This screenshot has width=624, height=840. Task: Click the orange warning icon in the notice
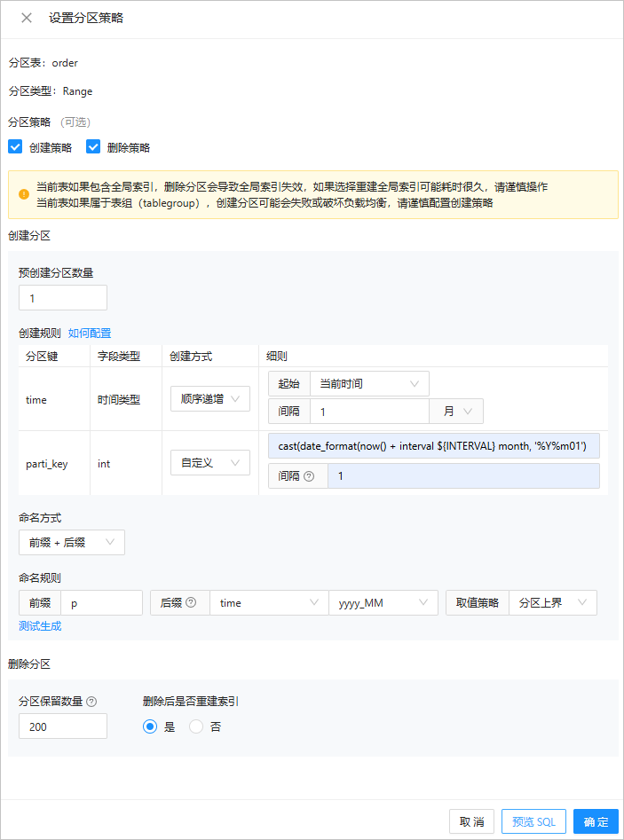click(x=24, y=194)
